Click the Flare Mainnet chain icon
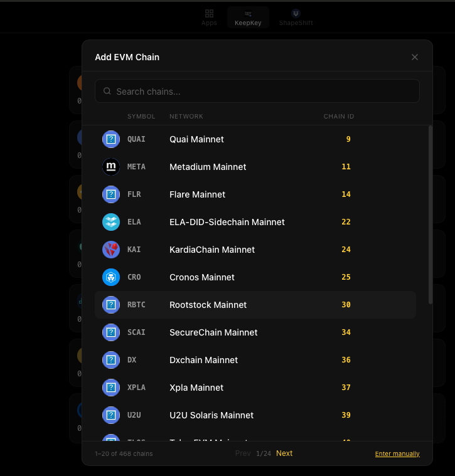This screenshot has height=476, width=455. click(x=111, y=194)
